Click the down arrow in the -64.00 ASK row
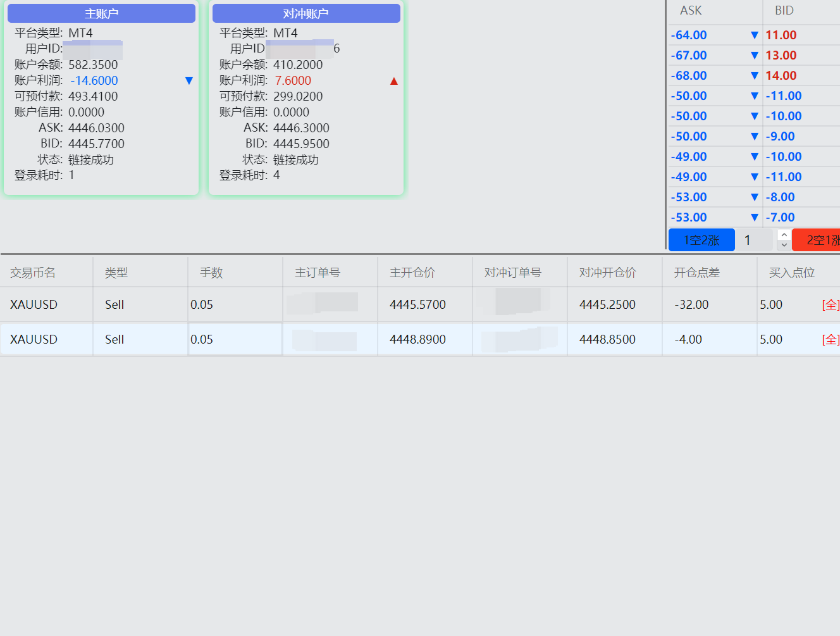The image size is (840, 636). pos(754,35)
